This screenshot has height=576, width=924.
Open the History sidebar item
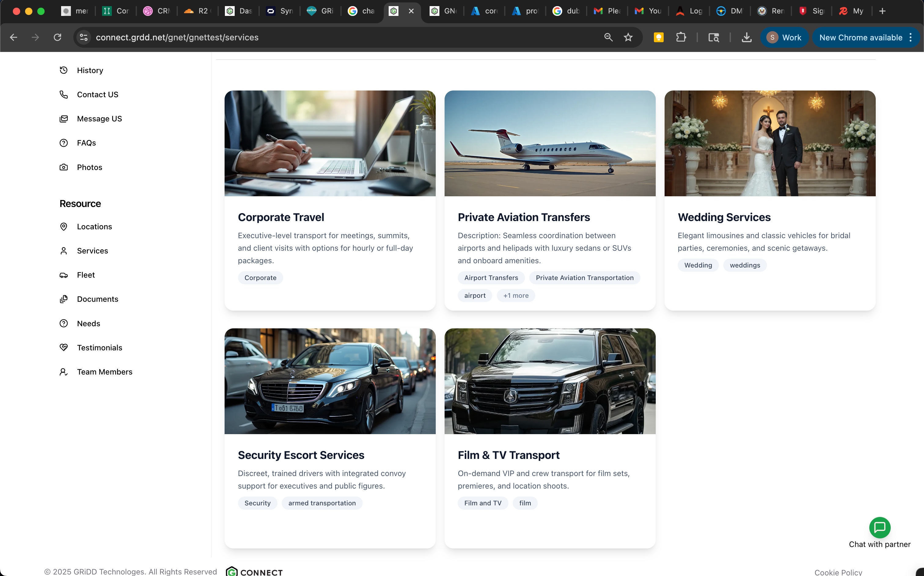[90, 71]
